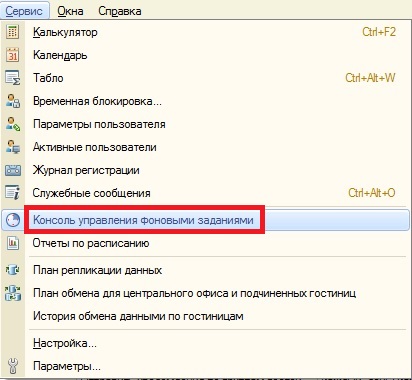Screen dimensions: 412x380
Task: Open the Окна menu
Action: click(70, 11)
